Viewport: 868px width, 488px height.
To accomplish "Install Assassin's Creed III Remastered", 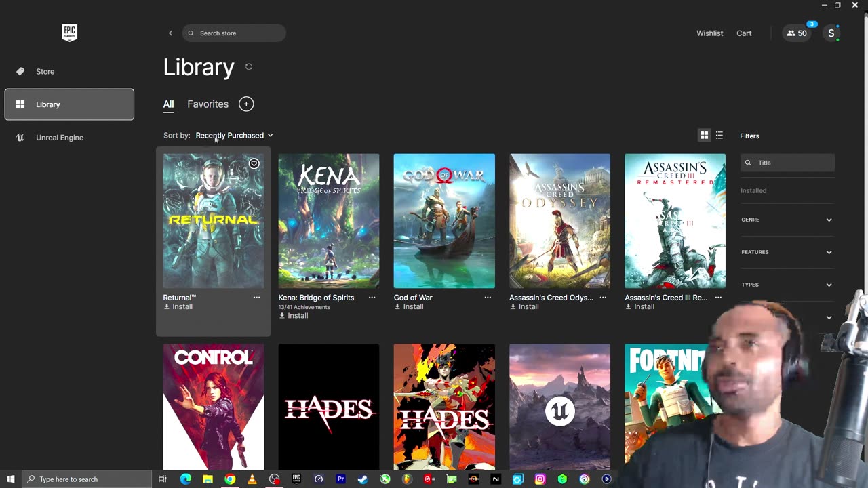I will 639,306.
